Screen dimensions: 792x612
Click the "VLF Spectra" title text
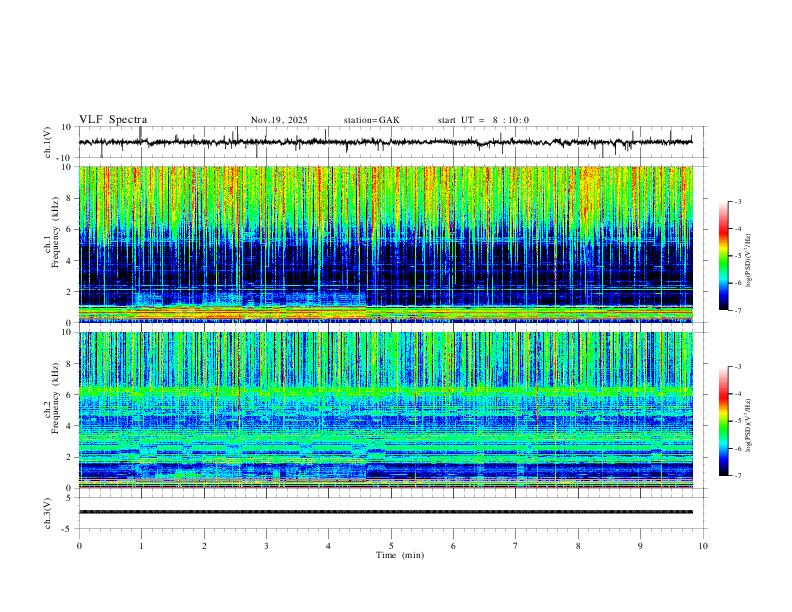pyautogui.click(x=113, y=120)
